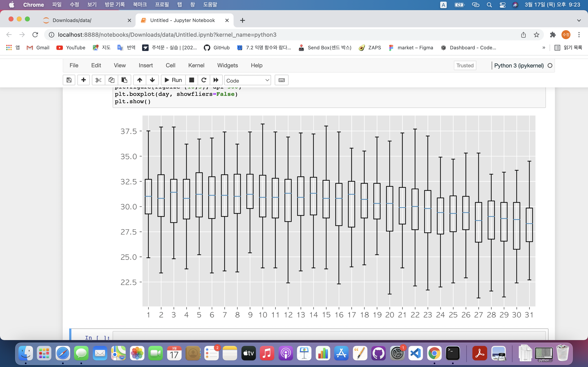Restart kernel and re-run the whole notebook
Screen dimensions: 588x367
216,80
